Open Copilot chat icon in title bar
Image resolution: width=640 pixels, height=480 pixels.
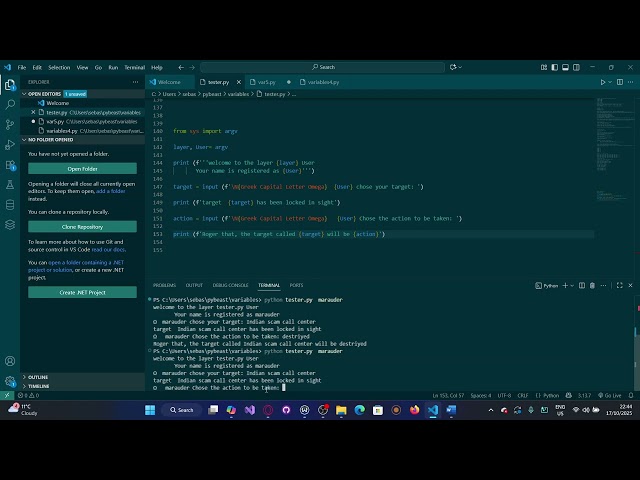coord(453,67)
